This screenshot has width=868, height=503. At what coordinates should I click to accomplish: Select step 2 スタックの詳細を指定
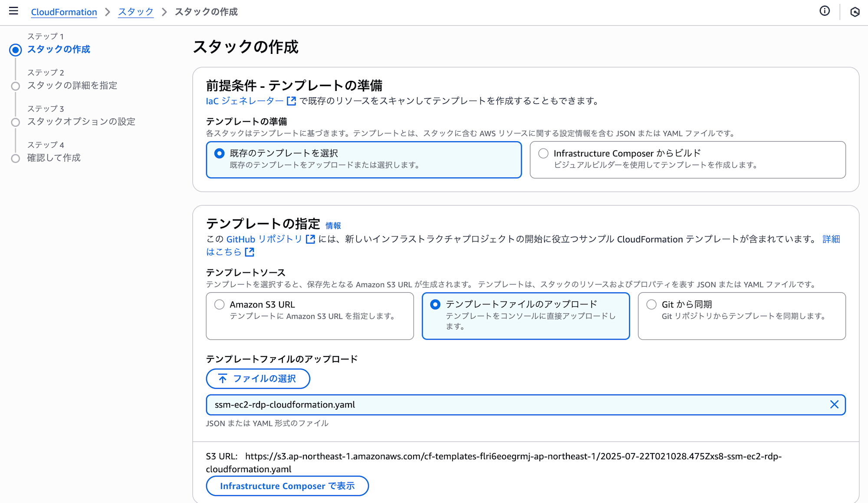[x=72, y=85]
